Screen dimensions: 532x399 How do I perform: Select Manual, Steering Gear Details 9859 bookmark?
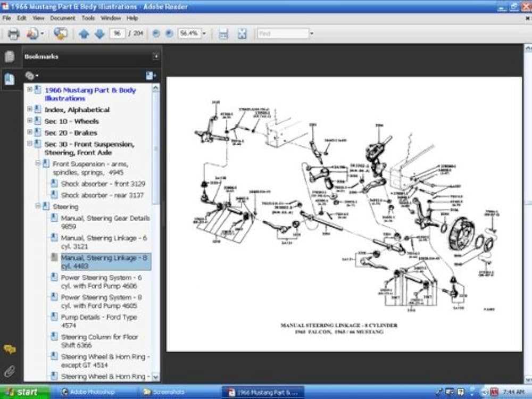(105, 222)
